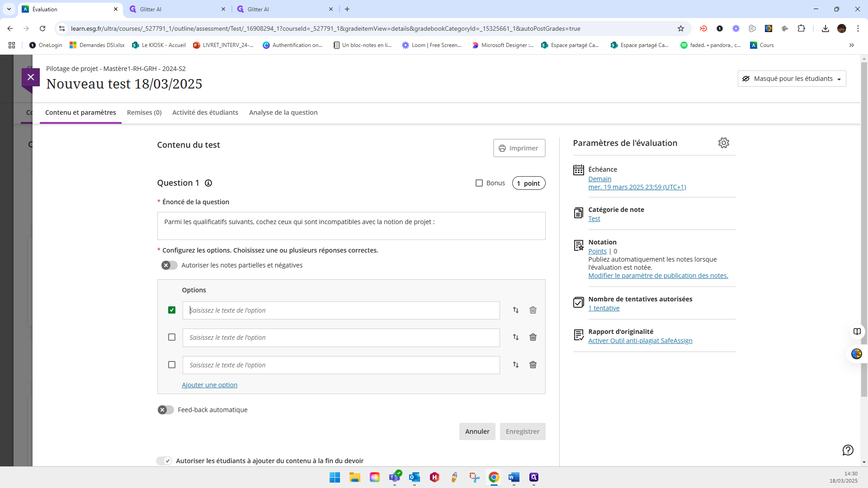
Task: Click the page vertical scrollbar
Action: pyautogui.click(x=864, y=230)
